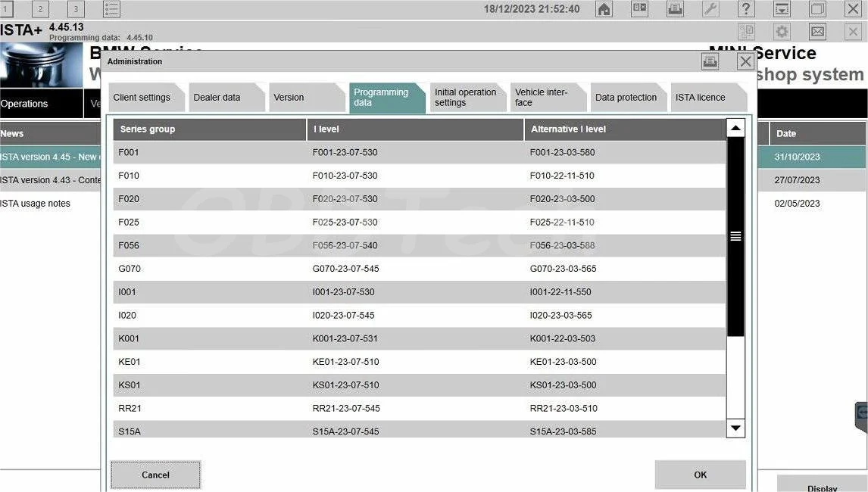Click the Series group column header
868x492 pixels.
(210, 129)
